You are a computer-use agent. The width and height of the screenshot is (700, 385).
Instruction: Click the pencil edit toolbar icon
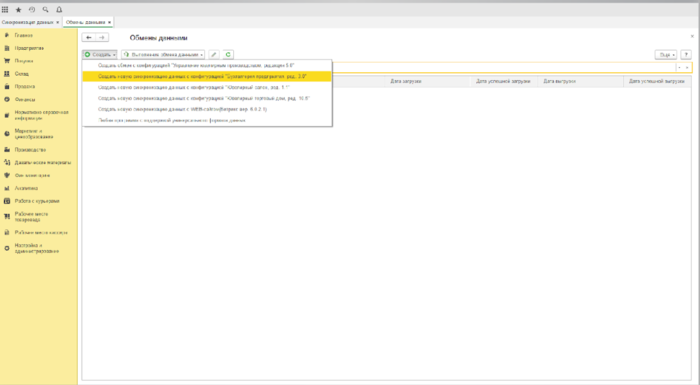214,54
